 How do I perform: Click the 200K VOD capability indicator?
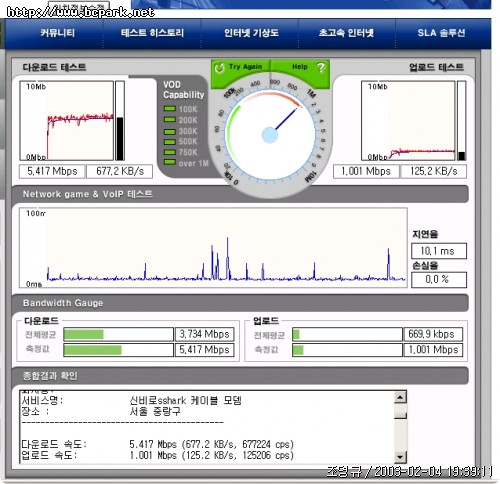click(x=170, y=120)
